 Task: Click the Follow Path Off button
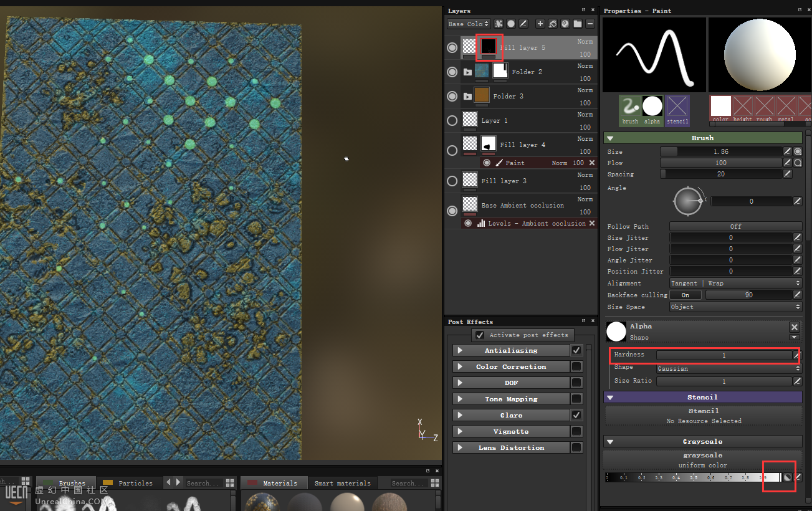(x=735, y=226)
